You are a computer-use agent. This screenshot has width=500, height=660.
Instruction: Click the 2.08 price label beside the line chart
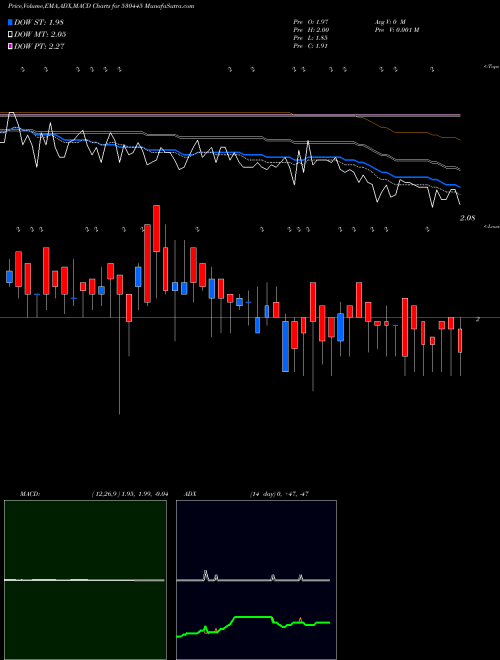[468, 218]
